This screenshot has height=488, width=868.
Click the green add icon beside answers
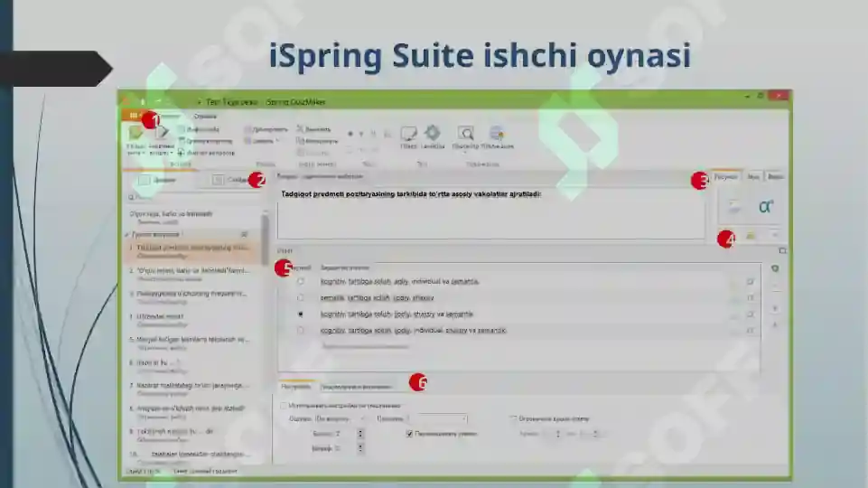click(x=775, y=268)
